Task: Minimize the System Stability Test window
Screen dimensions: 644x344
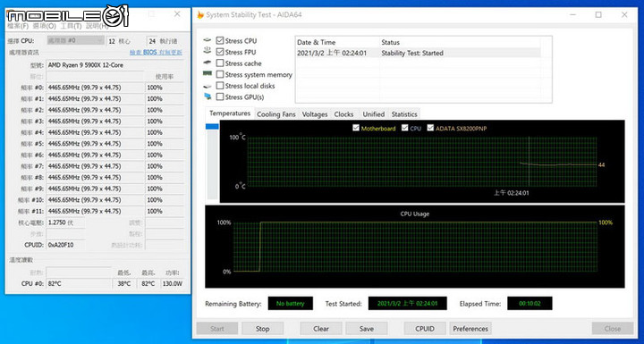Action: [x=573, y=15]
